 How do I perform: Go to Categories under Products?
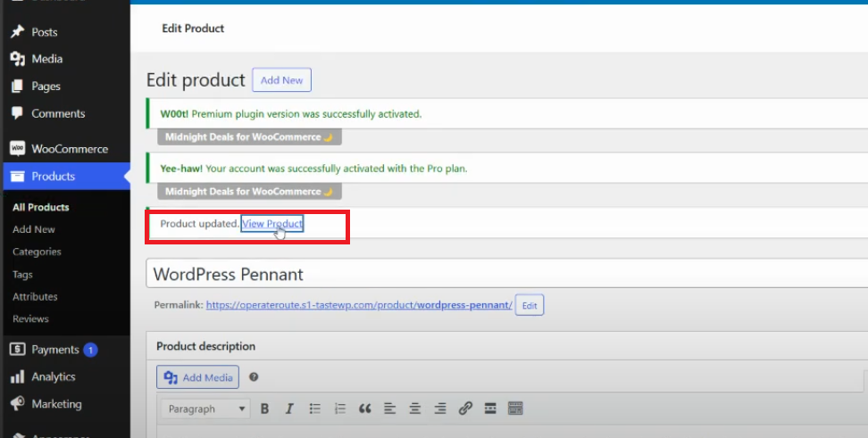click(x=37, y=252)
